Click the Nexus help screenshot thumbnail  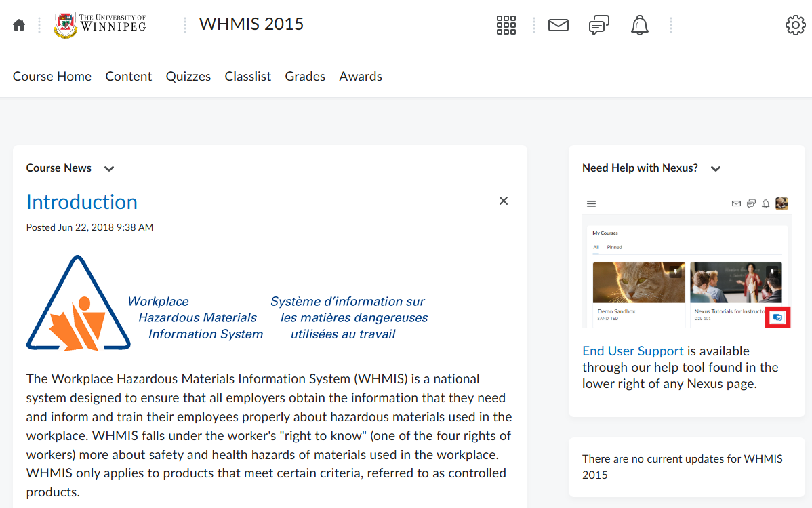tap(687, 262)
